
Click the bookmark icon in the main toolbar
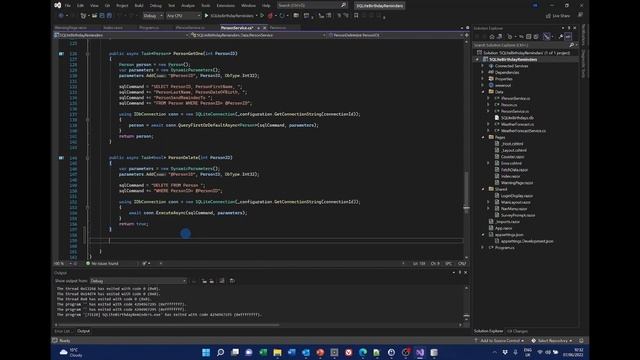tap(356, 16)
